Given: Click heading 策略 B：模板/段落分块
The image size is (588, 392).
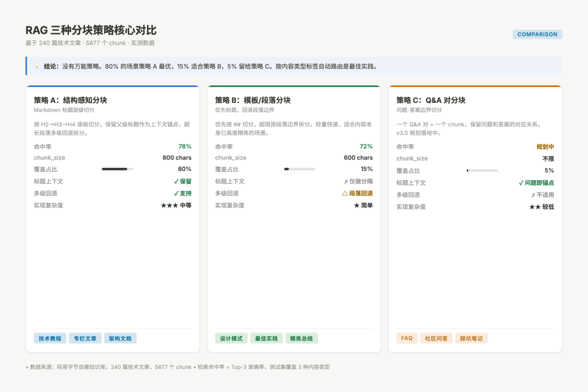Looking at the screenshot, I should click(253, 100).
